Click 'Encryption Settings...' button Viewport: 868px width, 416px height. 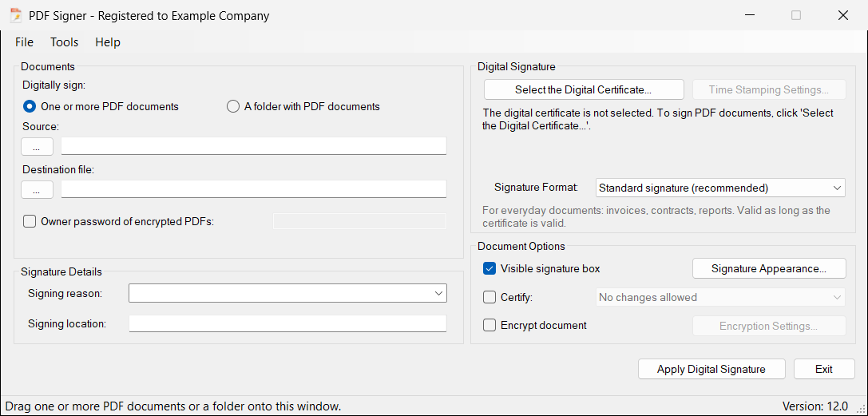coord(769,327)
